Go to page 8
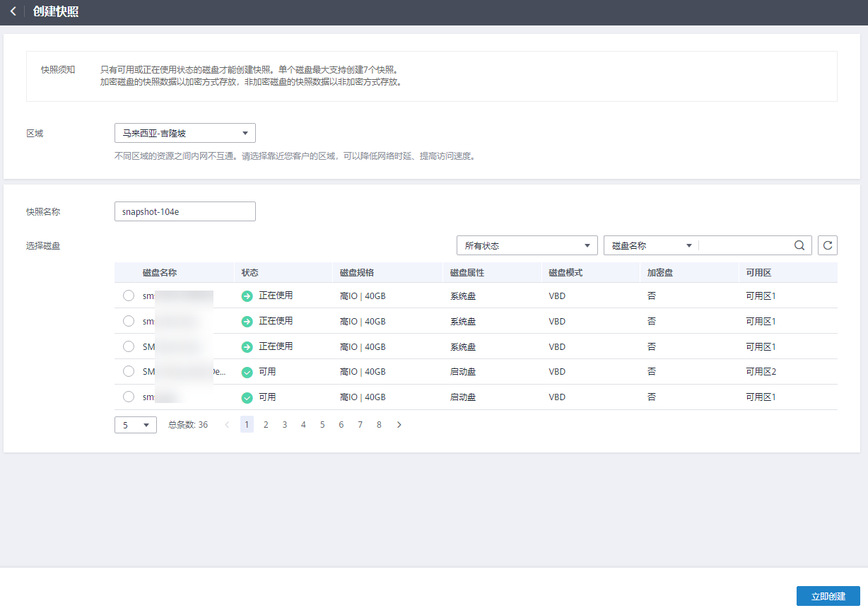 (x=379, y=425)
